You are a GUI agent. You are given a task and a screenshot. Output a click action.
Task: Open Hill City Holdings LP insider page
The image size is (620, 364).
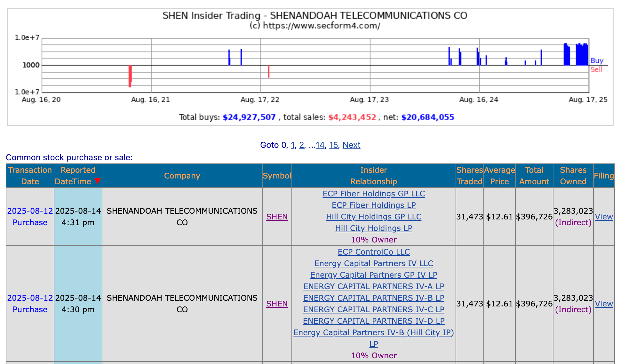[373, 228]
